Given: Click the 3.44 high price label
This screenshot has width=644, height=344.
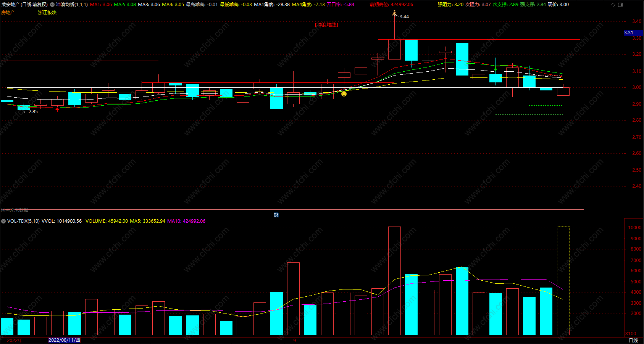Looking at the screenshot, I should point(404,17).
